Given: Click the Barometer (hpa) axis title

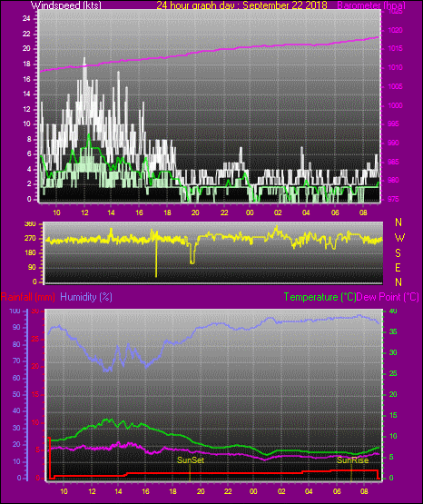Looking at the screenshot, I should (371, 5).
